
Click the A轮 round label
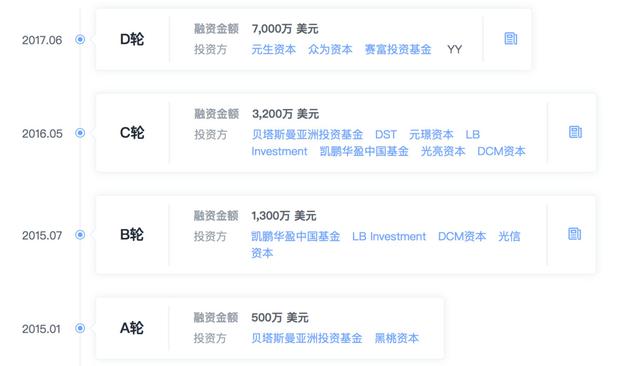point(132,328)
